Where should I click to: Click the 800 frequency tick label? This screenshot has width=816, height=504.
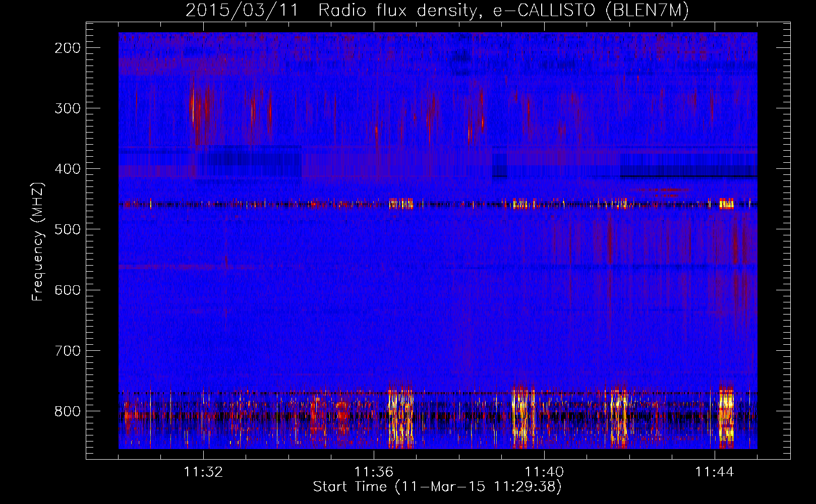68,411
